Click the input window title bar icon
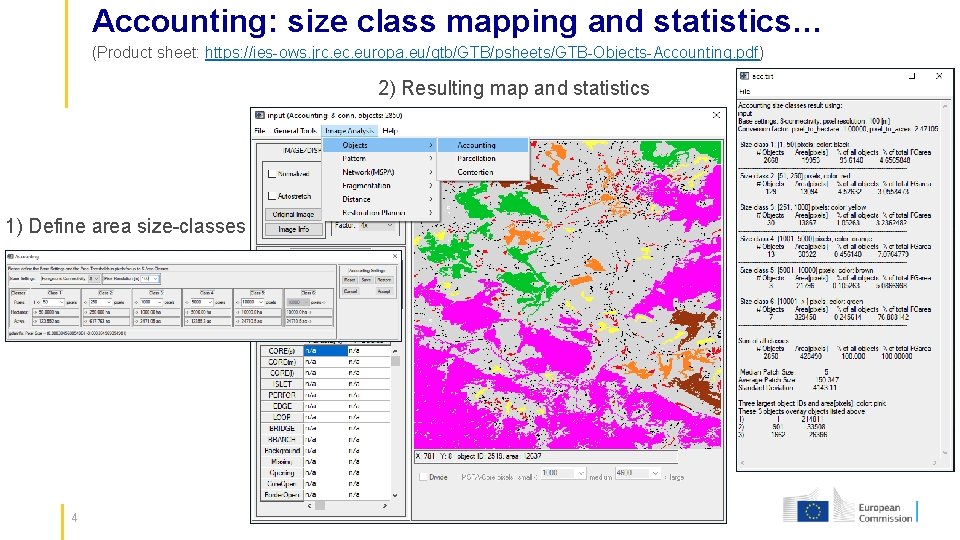Viewport: 960px width, 540px height. [260, 115]
